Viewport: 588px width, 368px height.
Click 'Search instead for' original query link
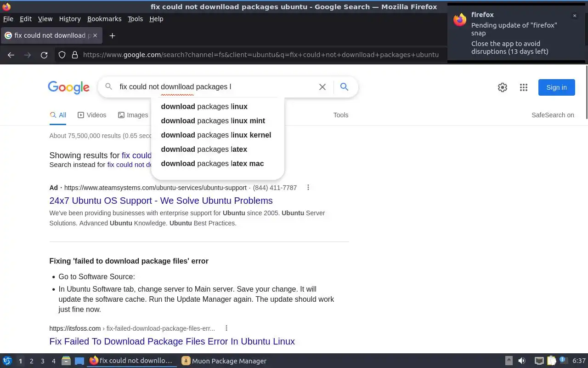click(129, 165)
